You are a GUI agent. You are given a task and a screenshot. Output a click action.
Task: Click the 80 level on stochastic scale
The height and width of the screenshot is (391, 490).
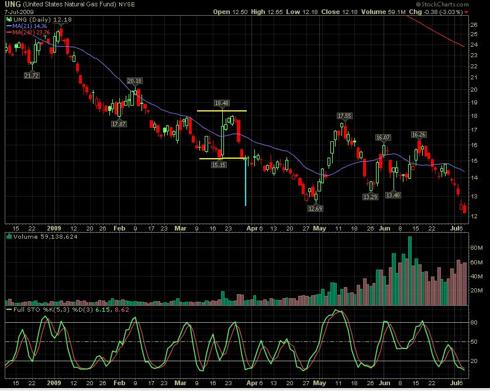473,323
